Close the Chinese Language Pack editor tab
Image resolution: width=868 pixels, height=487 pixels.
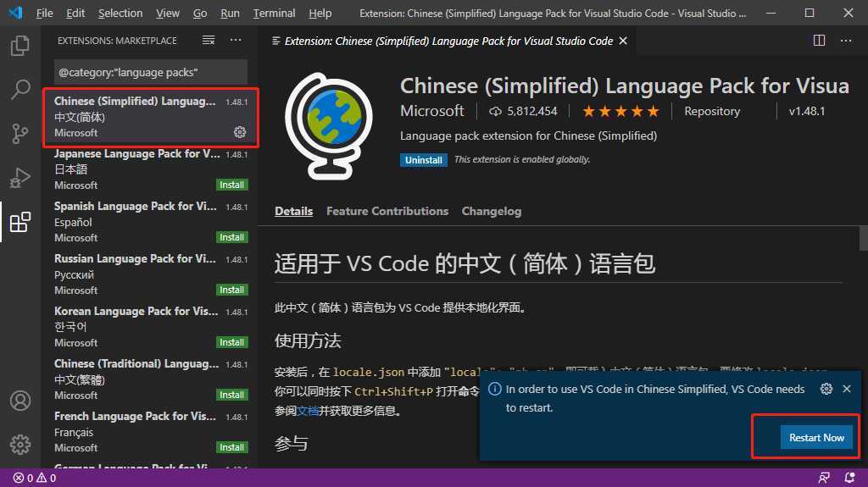(623, 41)
